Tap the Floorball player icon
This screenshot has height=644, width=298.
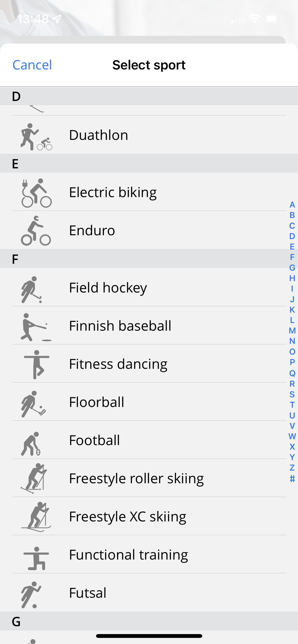pyautogui.click(x=33, y=404)
